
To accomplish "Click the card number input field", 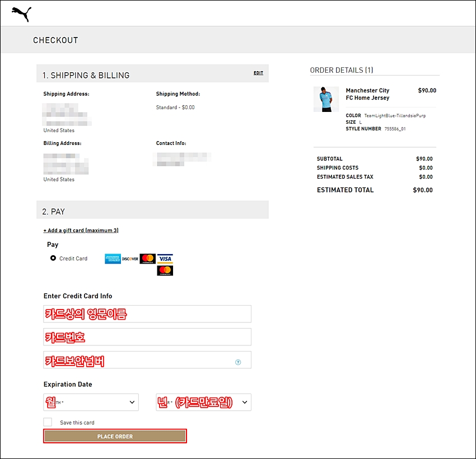I will tap(147, 337).
